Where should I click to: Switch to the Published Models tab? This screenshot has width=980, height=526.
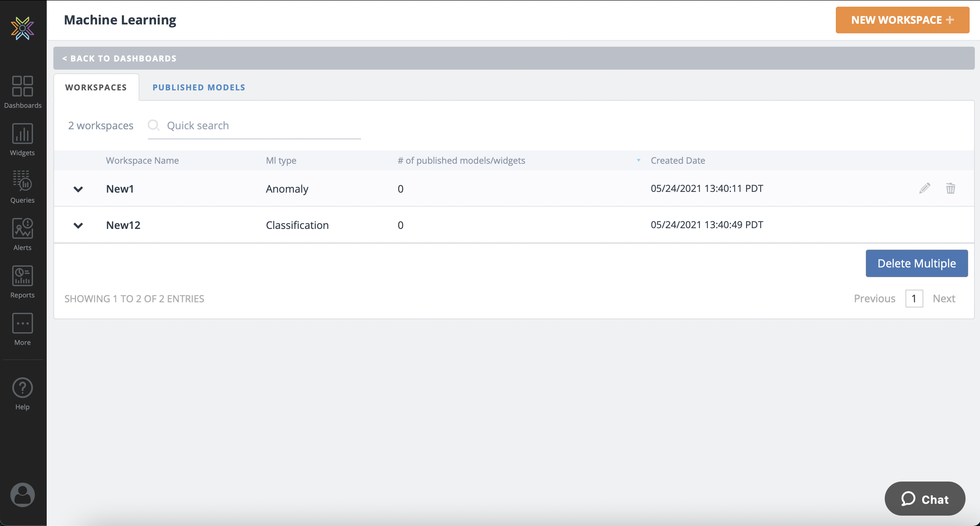[199, 87]
